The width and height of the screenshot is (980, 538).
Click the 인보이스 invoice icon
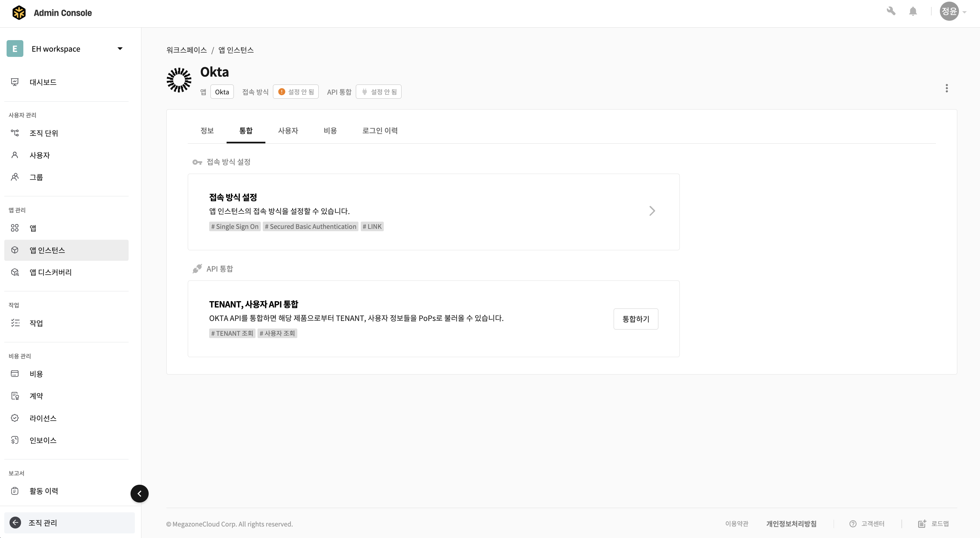[15, 440]
